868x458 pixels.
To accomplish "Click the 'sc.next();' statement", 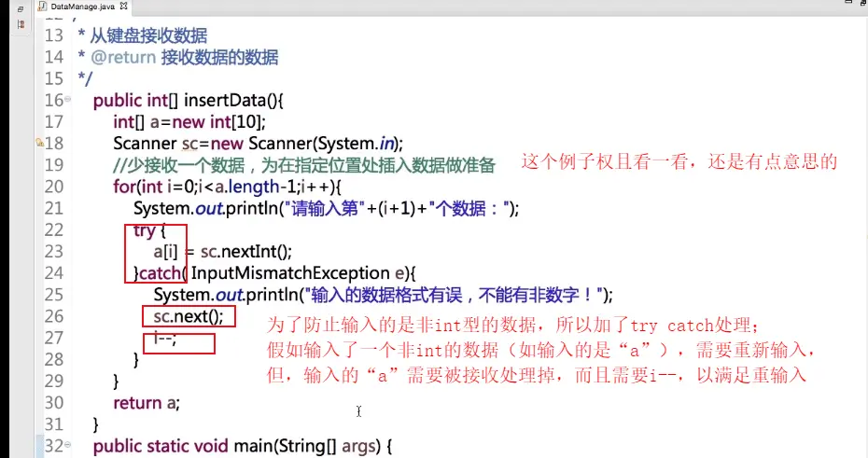I will pyautogui.click(x=189, y=316).
